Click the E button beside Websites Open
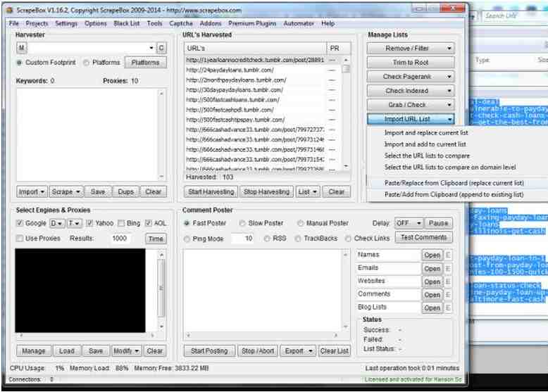Image resolution: width=548 pixels, height=392 pixels. click(x=448, y=282)
